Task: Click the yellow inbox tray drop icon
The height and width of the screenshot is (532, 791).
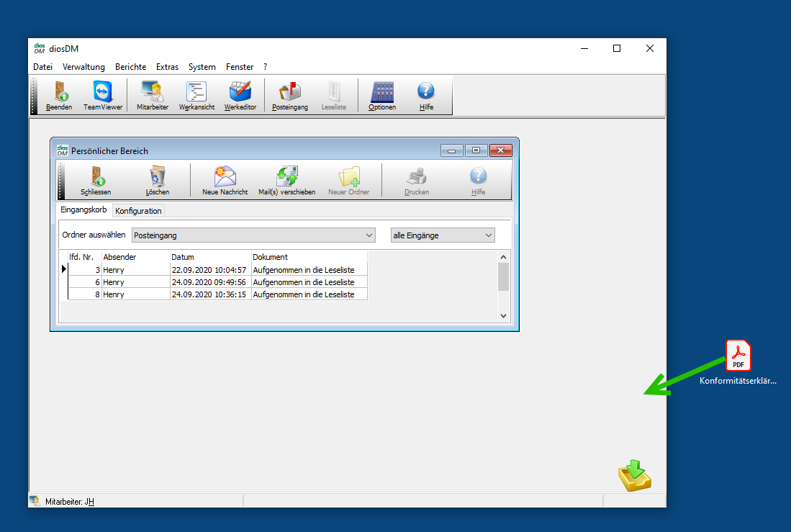Action: point(634,476)
